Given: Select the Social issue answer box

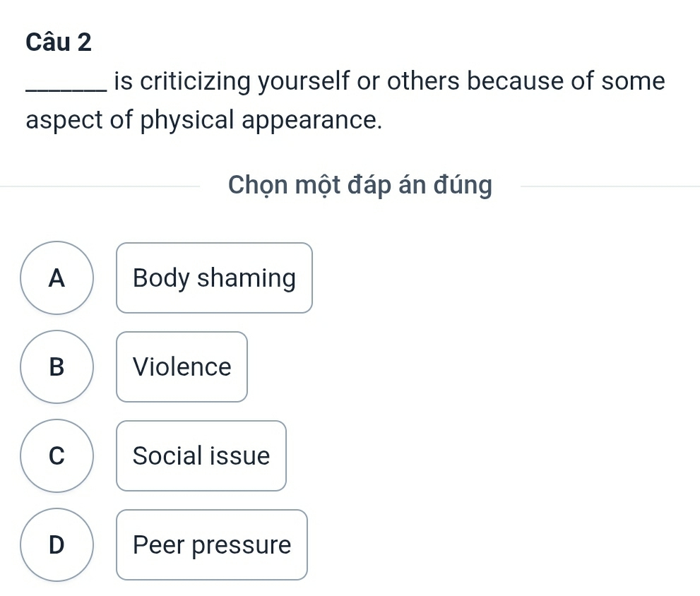Looking at the screenshot, I should point(201,456).
